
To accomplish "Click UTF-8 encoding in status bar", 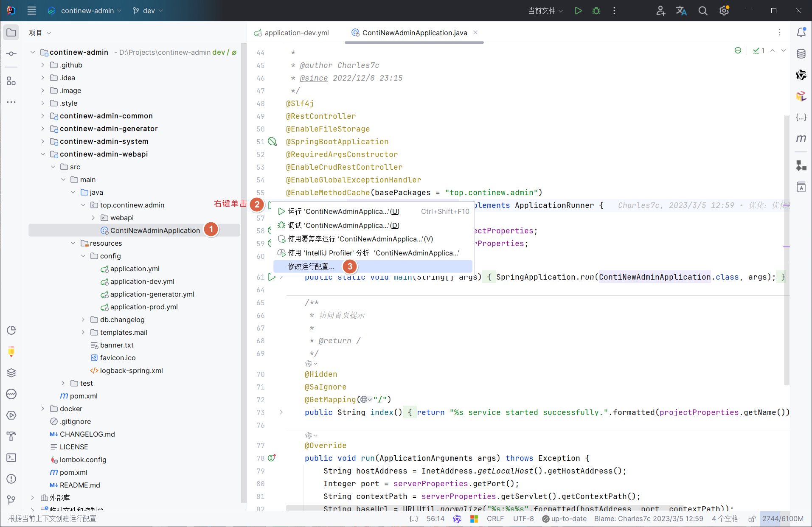I will pyautogui.click(x=523, y=519).
